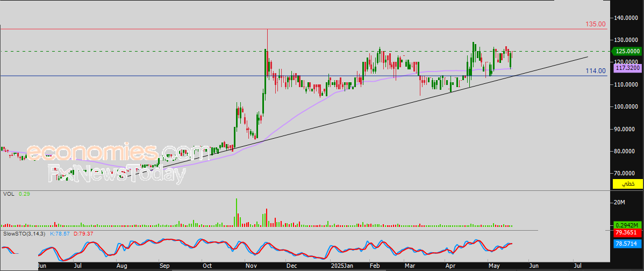Click the green 0.2942M volume tag
644x271 pixels.
tap(627, 226)
